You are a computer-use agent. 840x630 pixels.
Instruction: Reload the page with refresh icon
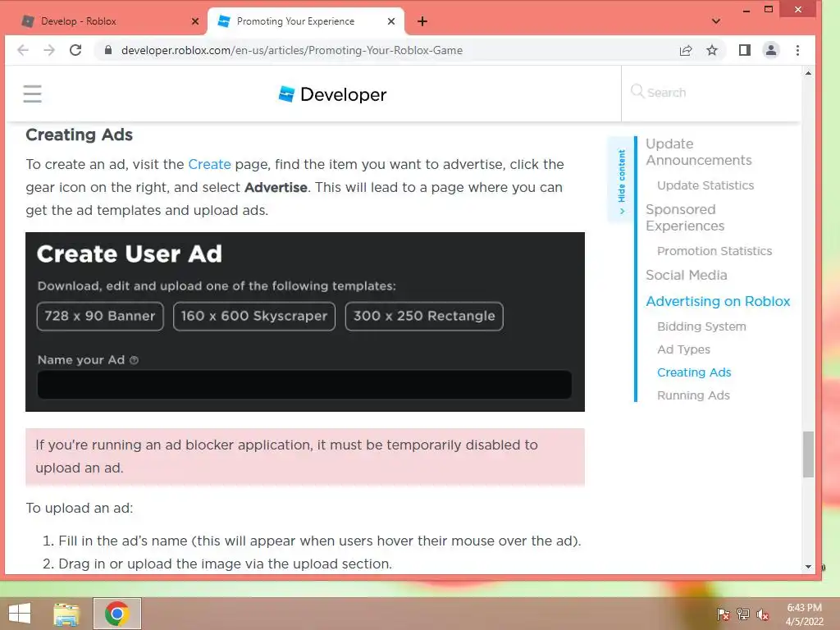(75, 50)
